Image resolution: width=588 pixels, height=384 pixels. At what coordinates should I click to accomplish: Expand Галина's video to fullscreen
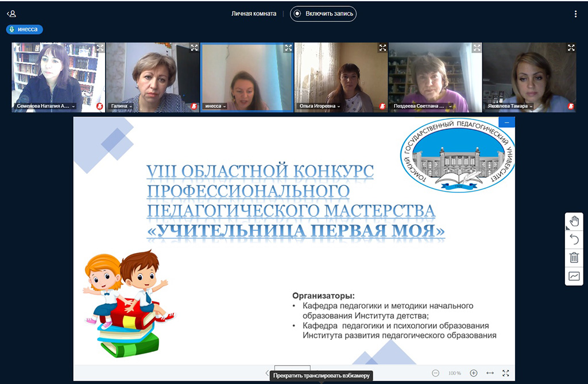pyautogui.click(x=194, y=48)
